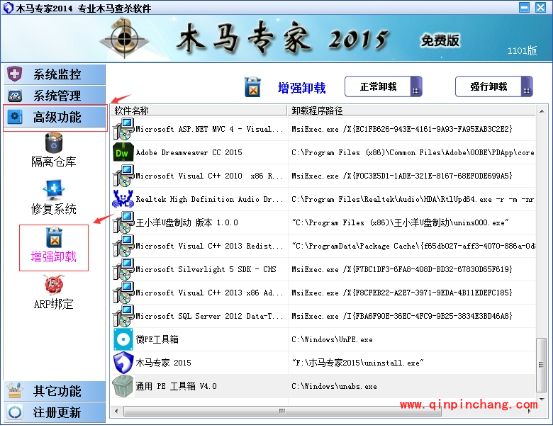Click the 微PE工具箱 disc icon
Screen dimensions: 553x426
(x=123, y=339)
